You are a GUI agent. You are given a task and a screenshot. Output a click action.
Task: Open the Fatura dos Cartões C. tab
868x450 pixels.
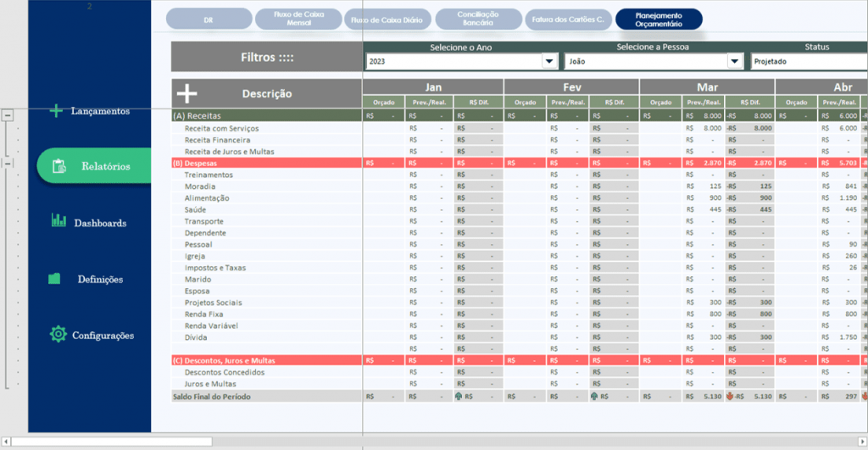click(x=569, y=19)
